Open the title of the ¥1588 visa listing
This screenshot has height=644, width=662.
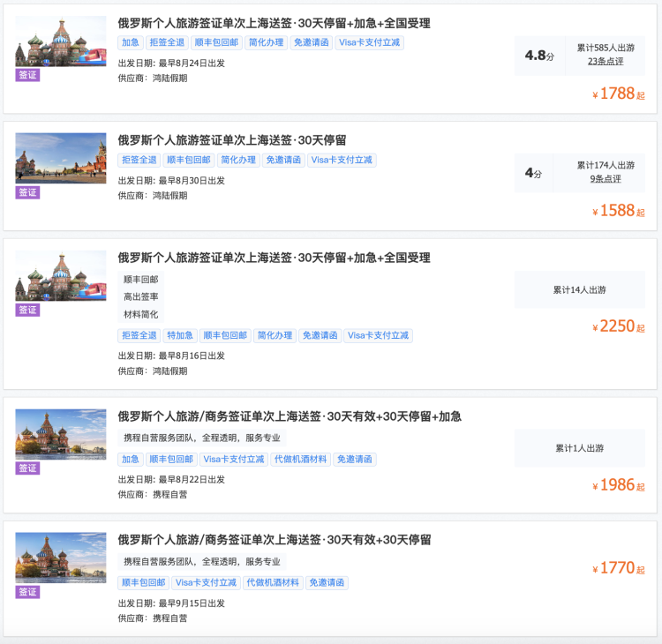coord(231,140)
